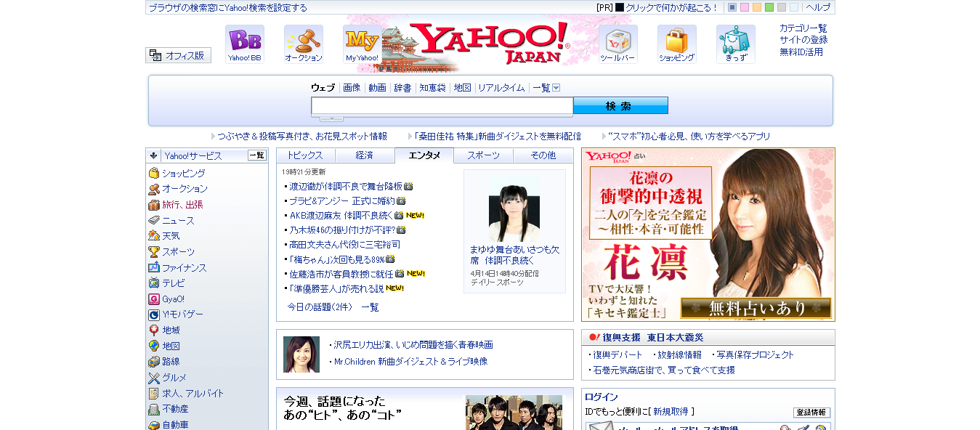Click sidebar ショッピング shopping bag icon
The image size is (980, 430).
click(x=154, y=173)
